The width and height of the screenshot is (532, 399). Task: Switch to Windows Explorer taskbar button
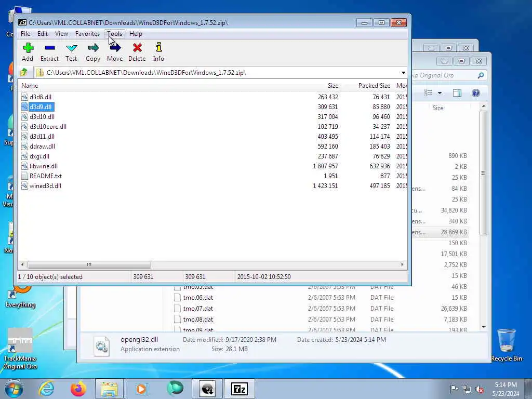109,389
